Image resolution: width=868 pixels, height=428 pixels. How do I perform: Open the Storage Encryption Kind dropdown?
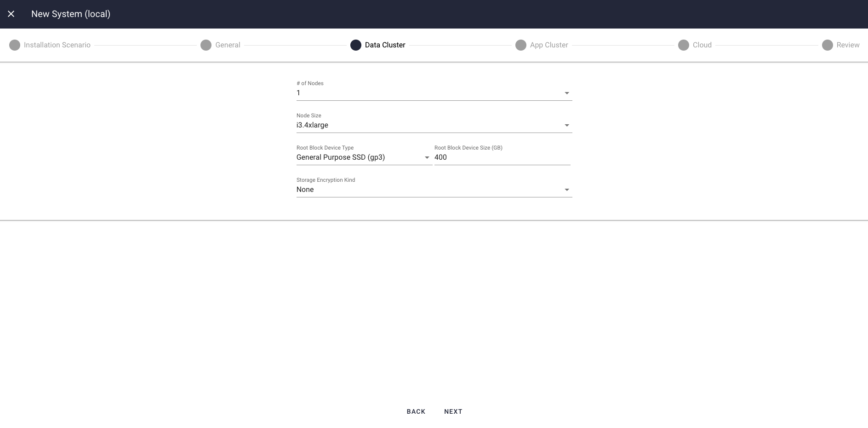point(566,189)
